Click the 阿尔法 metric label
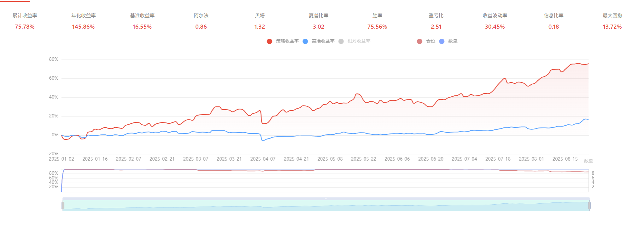Viewport: 644px width, 227px height. click(201, 15)
